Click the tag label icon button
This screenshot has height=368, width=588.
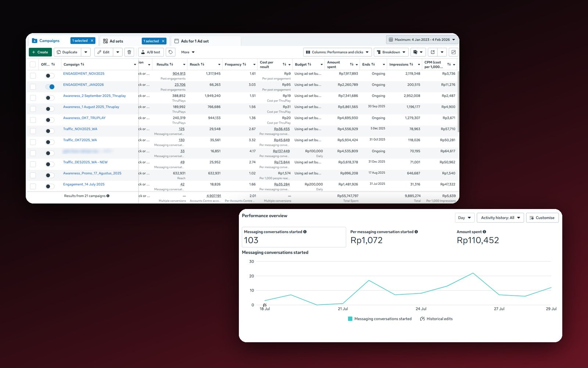pyautogui.click(x=171, y=52)
